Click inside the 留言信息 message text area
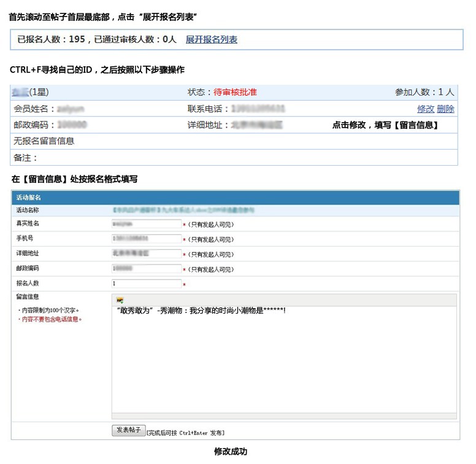476x464 pixels. point(283,362)
